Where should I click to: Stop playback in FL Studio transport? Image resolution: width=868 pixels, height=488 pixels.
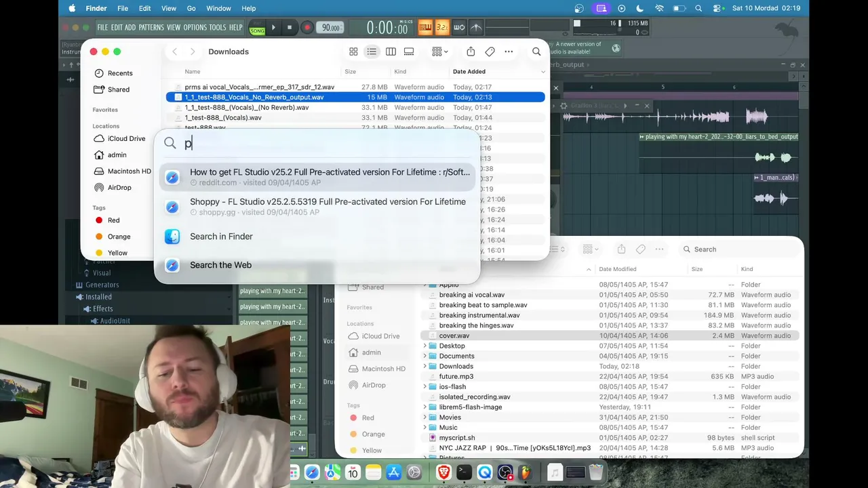click(290, 28)
